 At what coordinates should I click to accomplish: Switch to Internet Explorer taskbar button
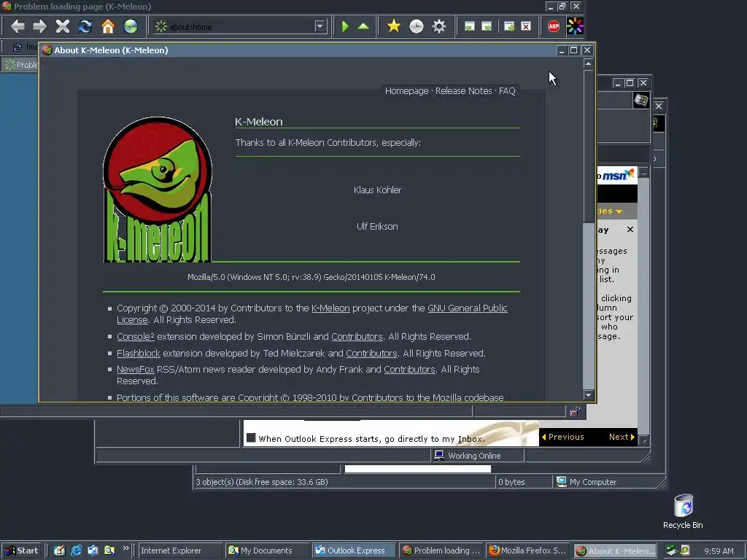coord(180,551)
